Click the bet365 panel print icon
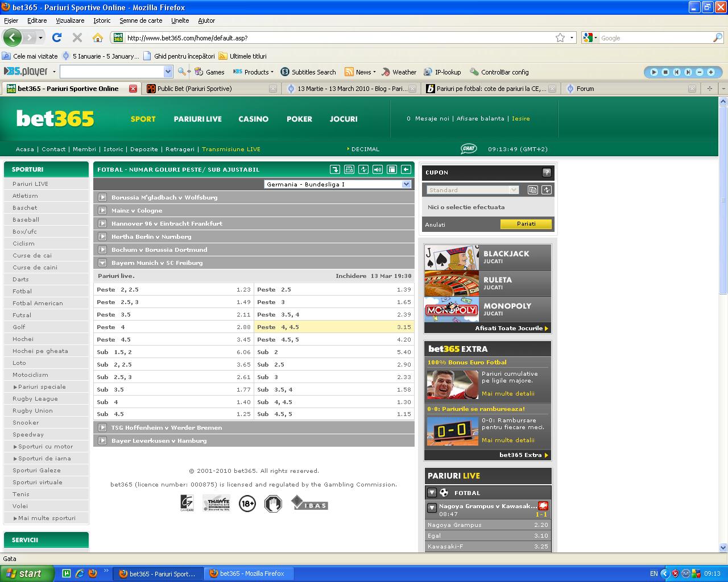Viewport: 728px width, 582px height. 349,169
